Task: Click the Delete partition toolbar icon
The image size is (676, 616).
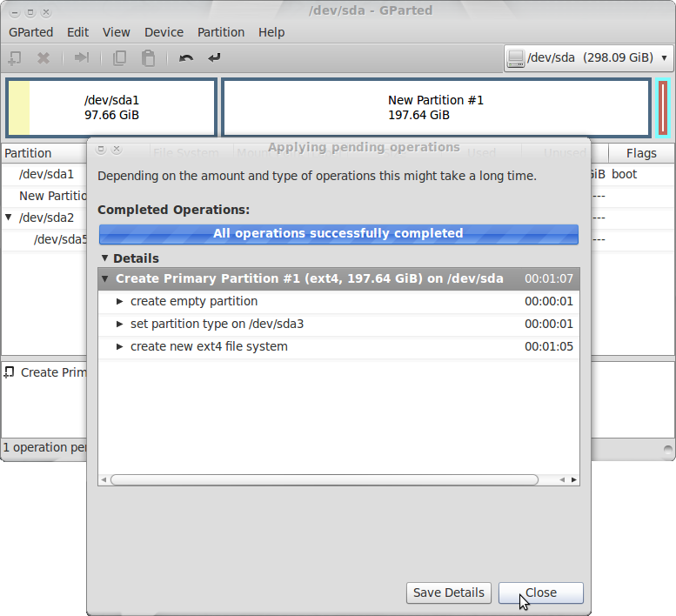Action: point(44,57)
